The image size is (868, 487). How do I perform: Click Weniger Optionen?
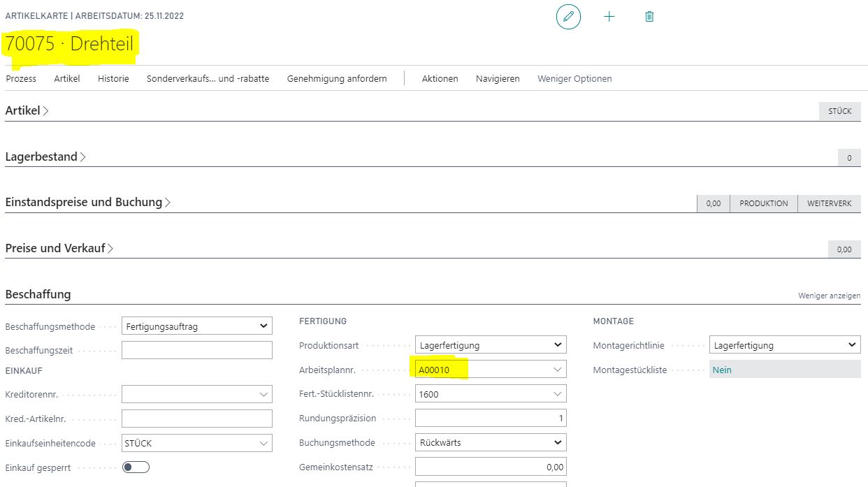(x=574, y=78)
